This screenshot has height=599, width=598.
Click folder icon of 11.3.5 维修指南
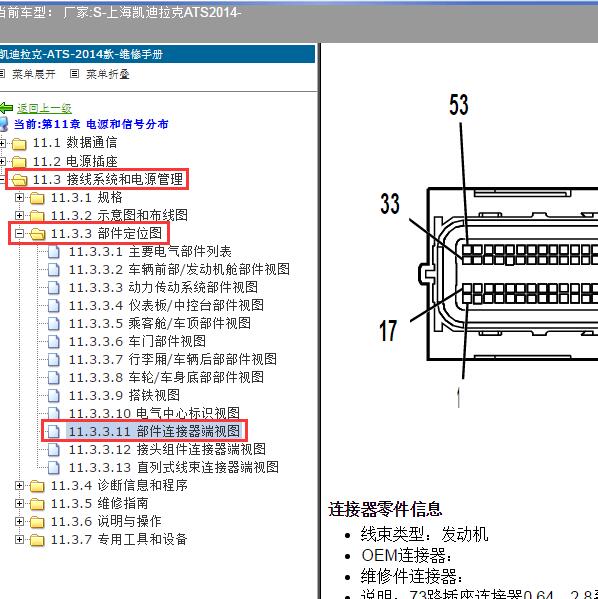[x=37, y=504]
